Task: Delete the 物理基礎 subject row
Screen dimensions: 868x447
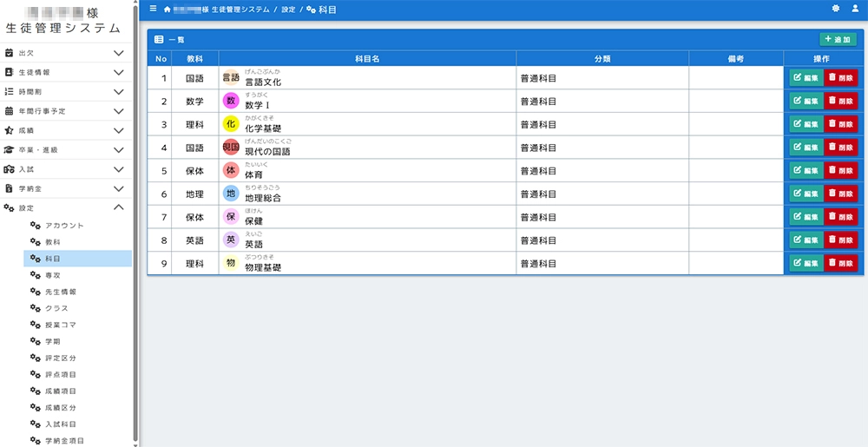Action: pyautogui.click(x=840, y=264)
